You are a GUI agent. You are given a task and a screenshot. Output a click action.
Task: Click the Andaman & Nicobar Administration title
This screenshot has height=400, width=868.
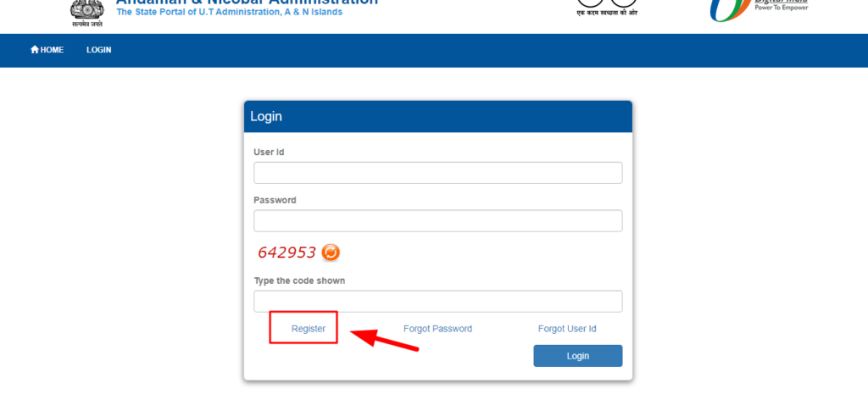(247, 2)
